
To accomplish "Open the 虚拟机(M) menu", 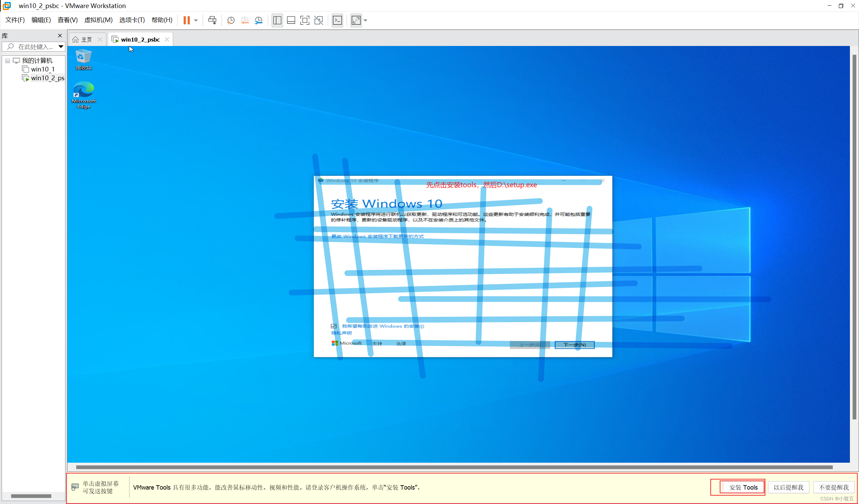I will 99,20.
